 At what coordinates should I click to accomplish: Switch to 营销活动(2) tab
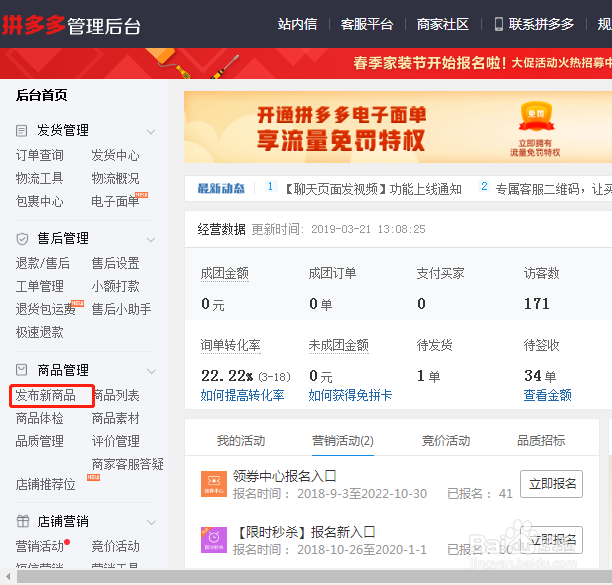pos(343,441)
